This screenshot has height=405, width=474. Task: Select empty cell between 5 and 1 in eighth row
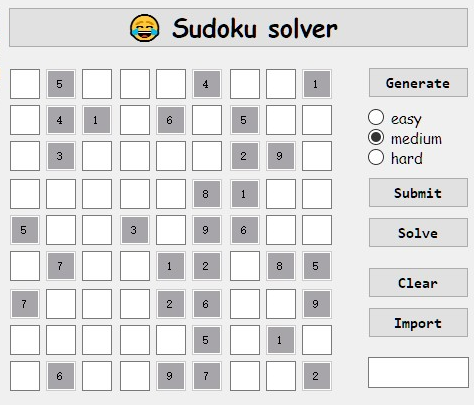pyautogui.click(x=245, y=340)
